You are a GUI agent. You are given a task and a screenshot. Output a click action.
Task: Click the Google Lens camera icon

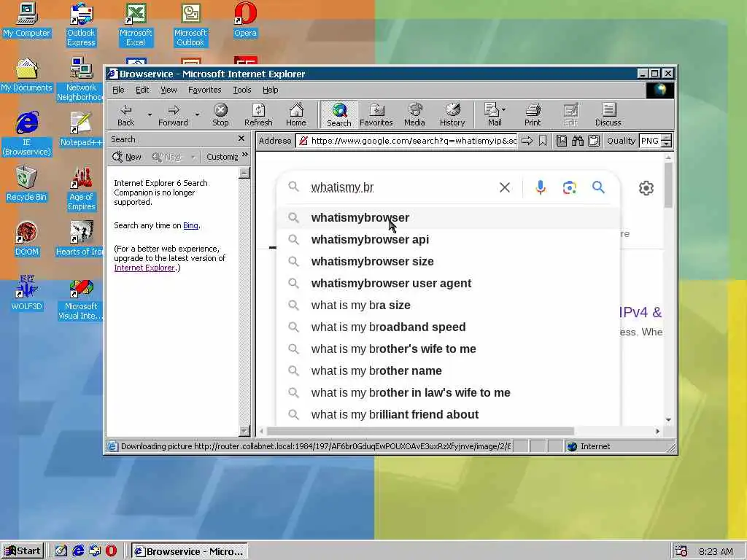point(569,187)
